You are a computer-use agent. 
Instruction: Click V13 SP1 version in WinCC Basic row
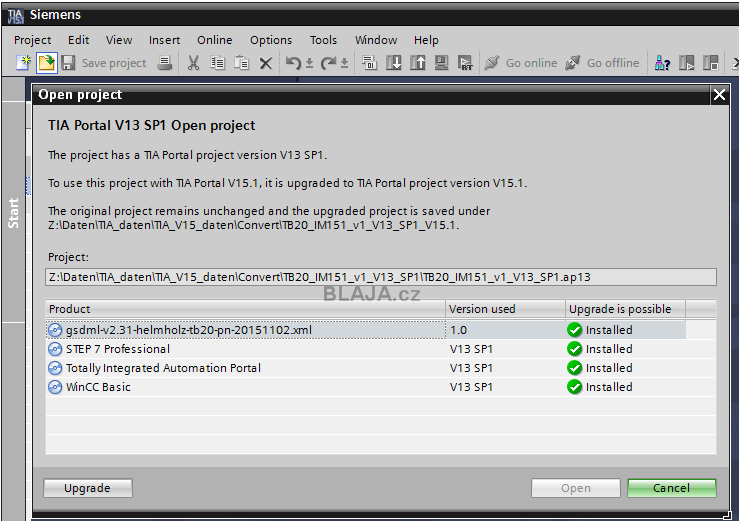471,387
